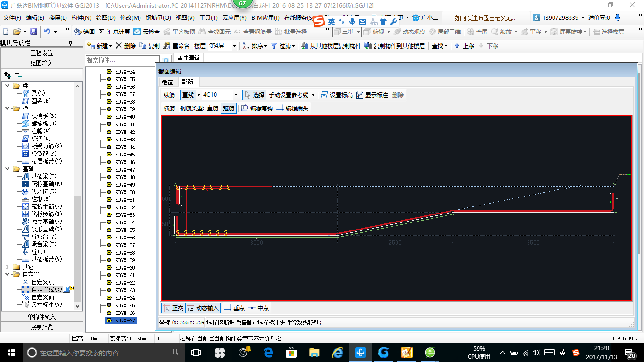Screen dimensions: 644x362
Task: Undo the last action with the arrow icon
Action: [47, 32]
